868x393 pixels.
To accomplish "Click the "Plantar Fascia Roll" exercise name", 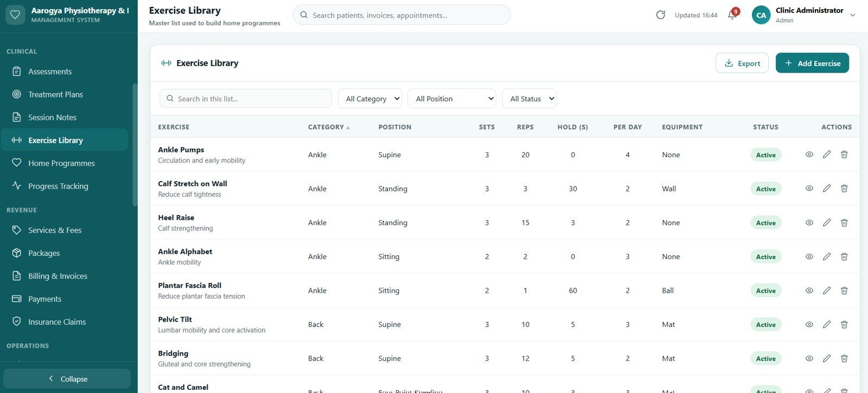I will click(189, 286).
